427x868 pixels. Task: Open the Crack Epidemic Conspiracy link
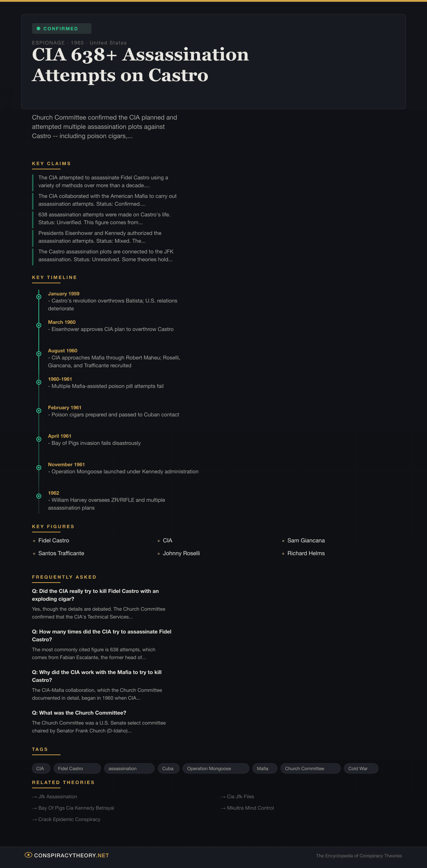pyautogui.click(x=69, y=819)
